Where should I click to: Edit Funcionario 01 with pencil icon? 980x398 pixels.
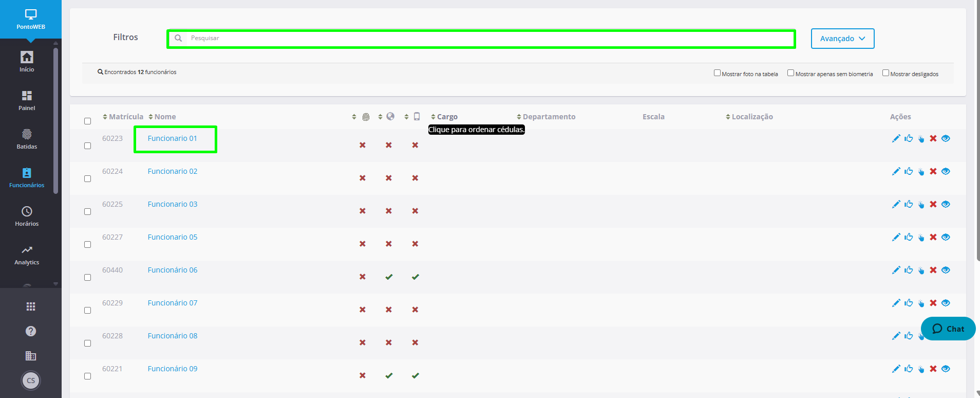click(896, 138)
